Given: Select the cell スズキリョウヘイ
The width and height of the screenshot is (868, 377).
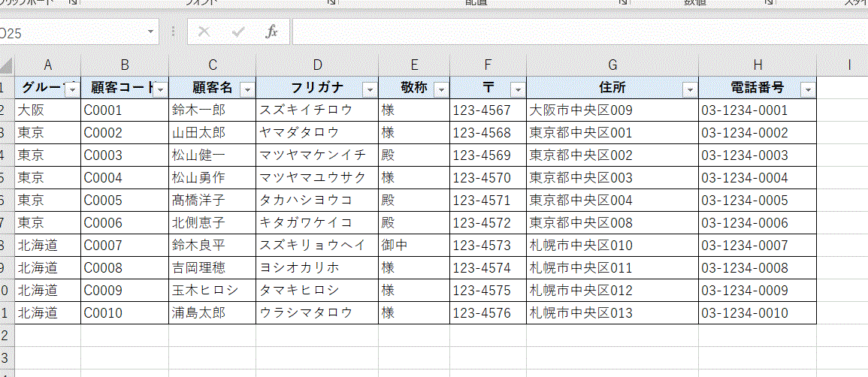Looking at the screenshot, I should click(317, 245).
